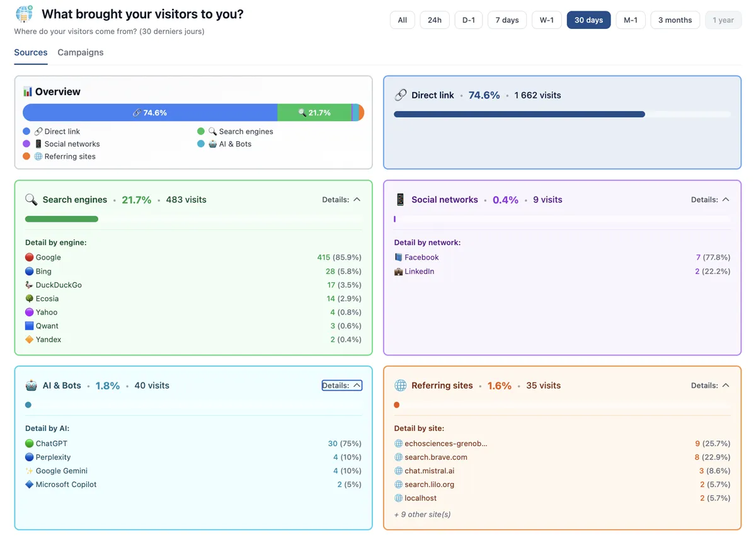Click the 74.6% overview bar segment

[151, 112]
